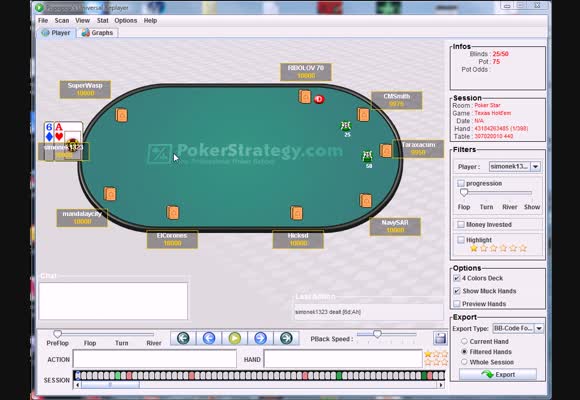Click the replayer app icon in title bar
Screen dimensions: 580x400
(x=39, y=7)
